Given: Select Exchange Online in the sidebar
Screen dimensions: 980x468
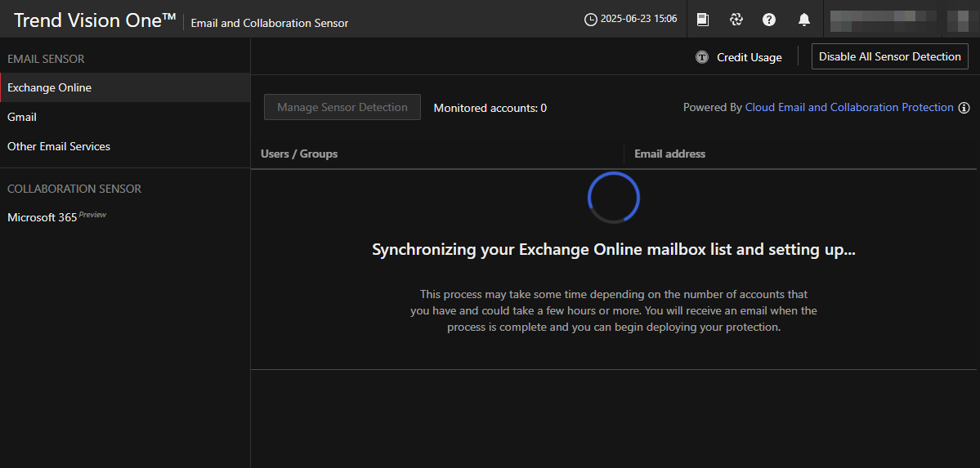Looking at the screenshot, I should 50,87.
